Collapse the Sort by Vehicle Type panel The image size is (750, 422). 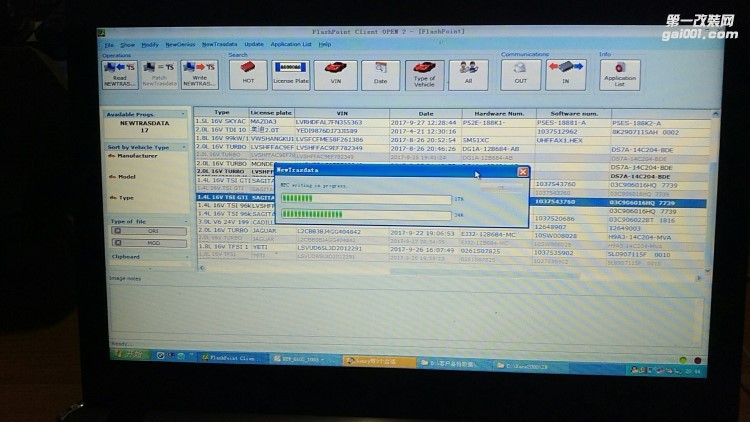[186, 146]
